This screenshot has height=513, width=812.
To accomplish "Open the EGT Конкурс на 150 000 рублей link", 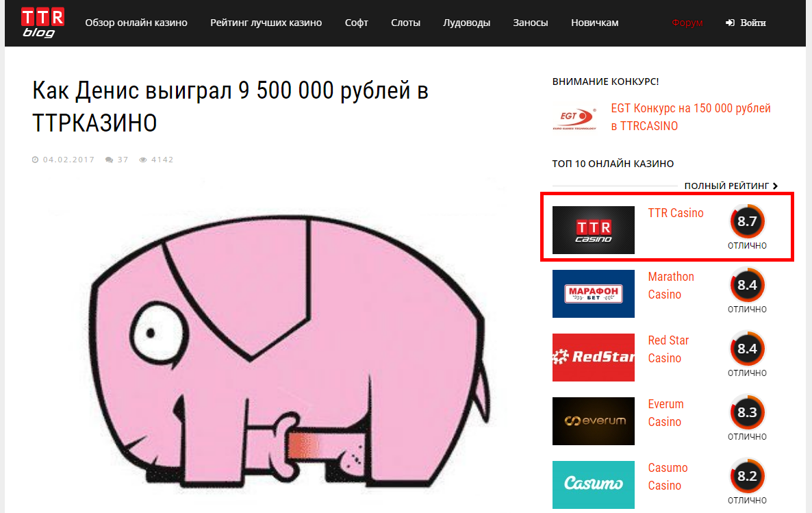I will point(691,117).
